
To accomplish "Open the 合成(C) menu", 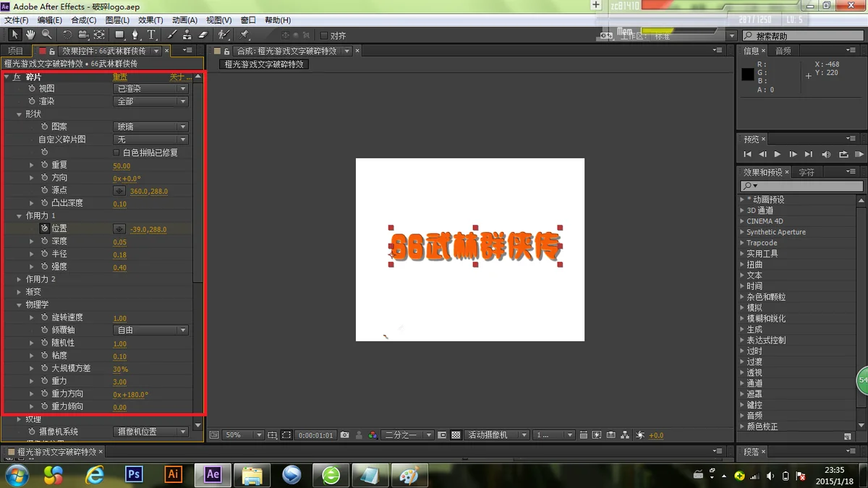I will point(84,20).
